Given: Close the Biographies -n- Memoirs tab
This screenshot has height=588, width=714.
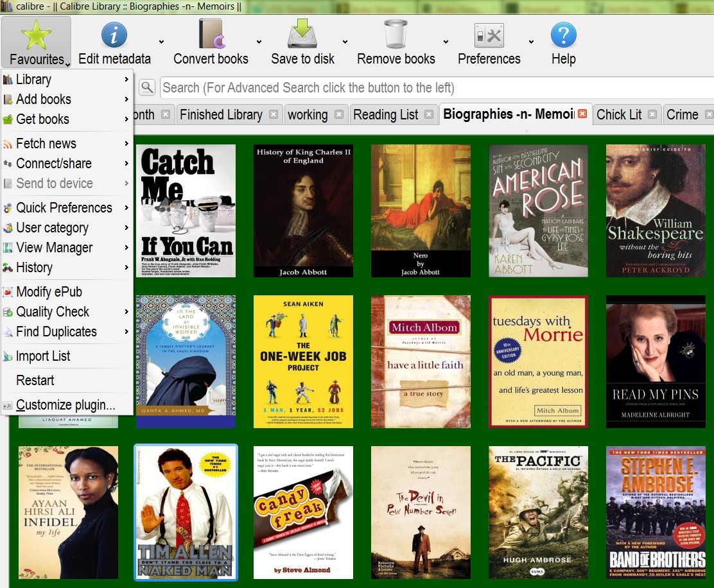Looking at the screenshot, I should (582, 114).
